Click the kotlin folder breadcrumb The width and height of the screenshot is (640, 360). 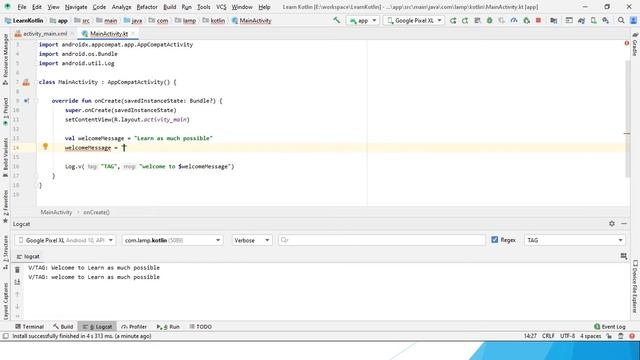[x=214, y=20]
